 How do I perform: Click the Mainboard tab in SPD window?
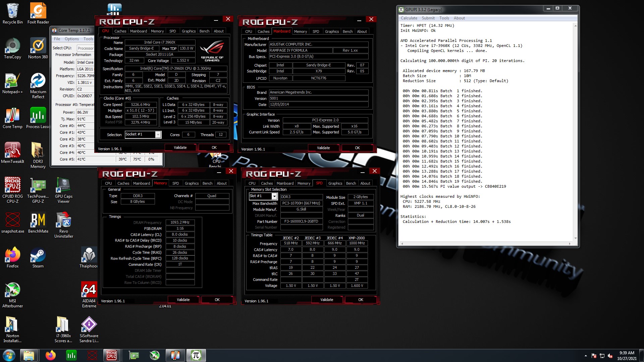tap(285, 183)
